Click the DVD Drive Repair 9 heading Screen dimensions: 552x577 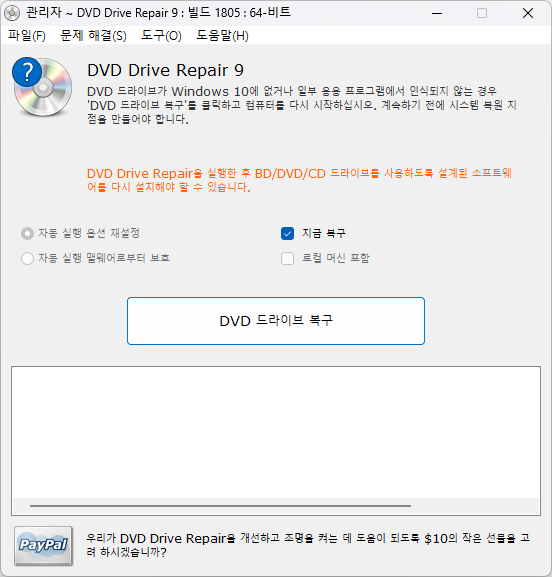165,70
